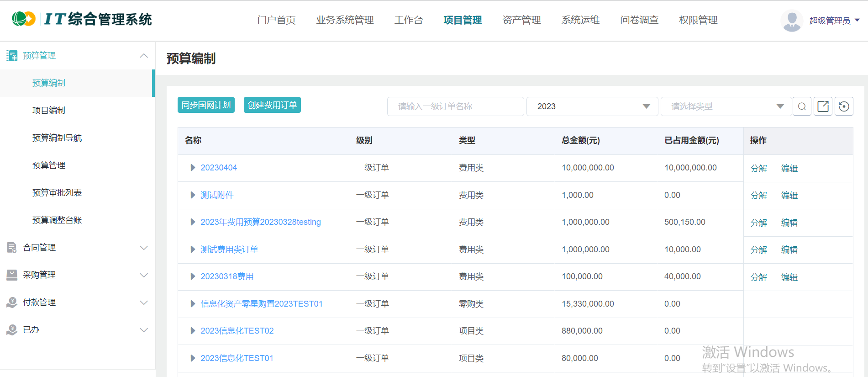Expand the 信息化资产零星购置2023TEST01 row triangle

193,304
